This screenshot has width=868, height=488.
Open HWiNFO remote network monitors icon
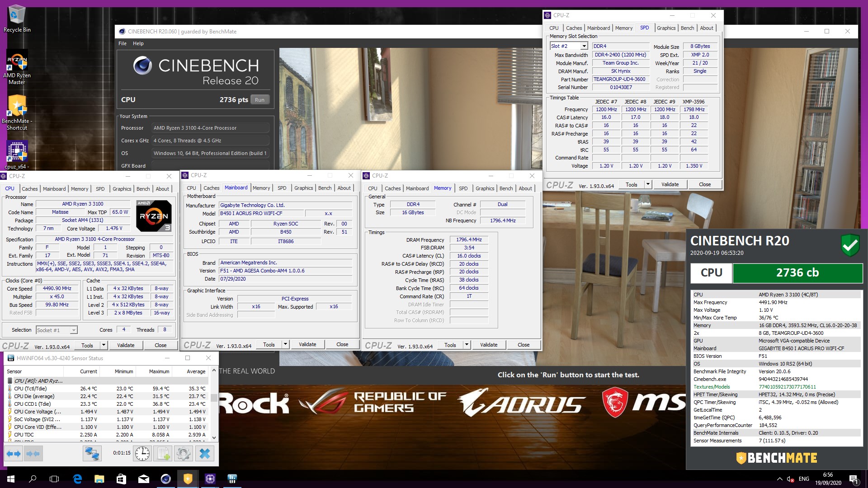point(92,453)
